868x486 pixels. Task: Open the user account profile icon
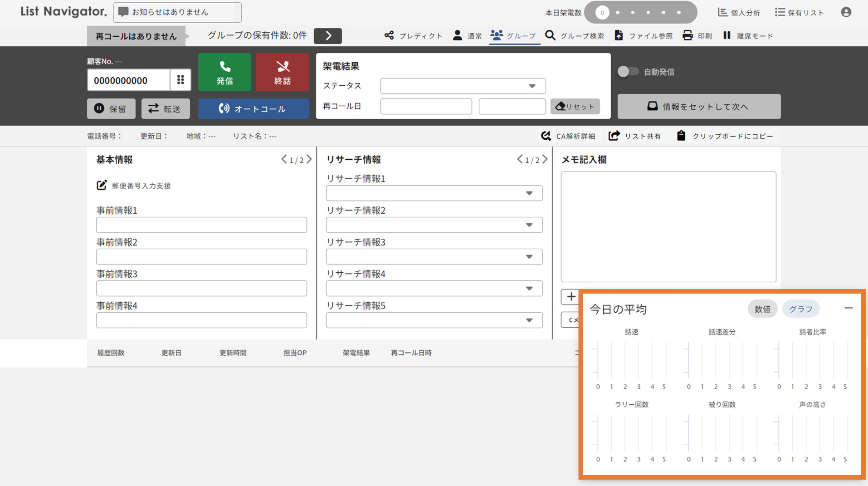[846, 12]
